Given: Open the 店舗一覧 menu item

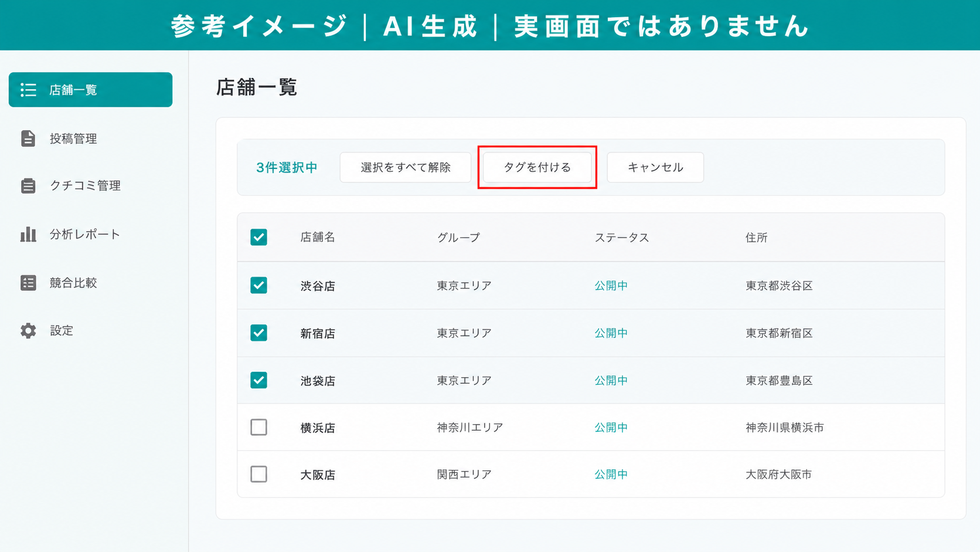Looking at the screenshot, I should pyautogui.click(x=90, y=90).
